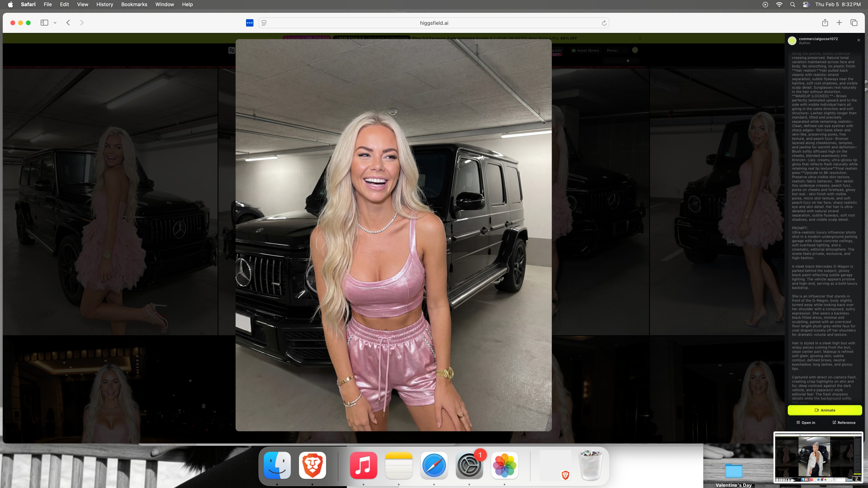Use this image as Reference

[844, 422]
